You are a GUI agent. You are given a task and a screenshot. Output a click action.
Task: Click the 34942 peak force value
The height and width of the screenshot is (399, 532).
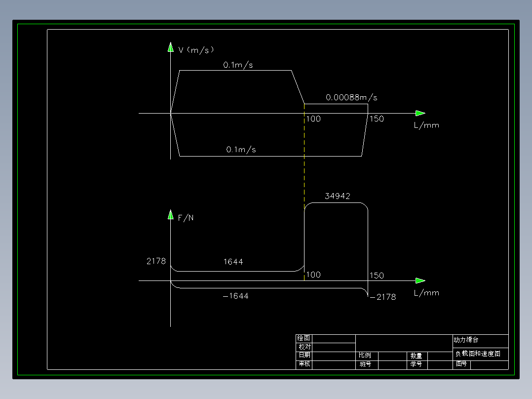coord(337,196)
